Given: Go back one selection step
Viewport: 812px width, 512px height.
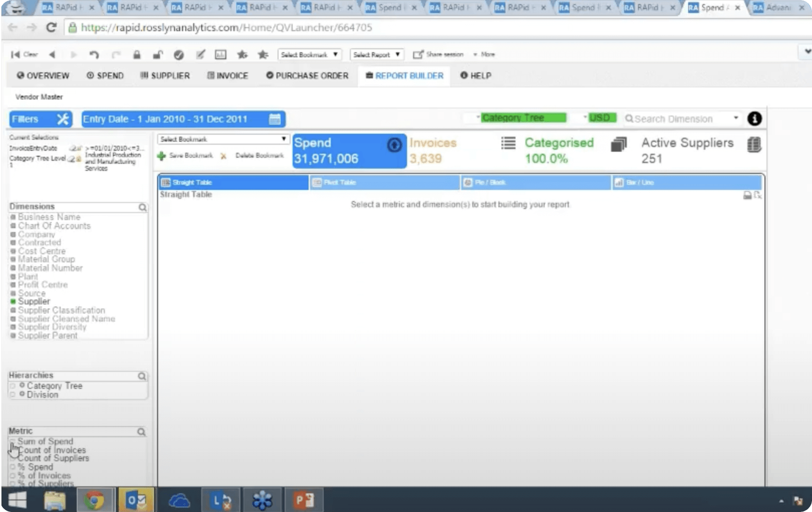Looking at the screenshot, I should [52, 54].
